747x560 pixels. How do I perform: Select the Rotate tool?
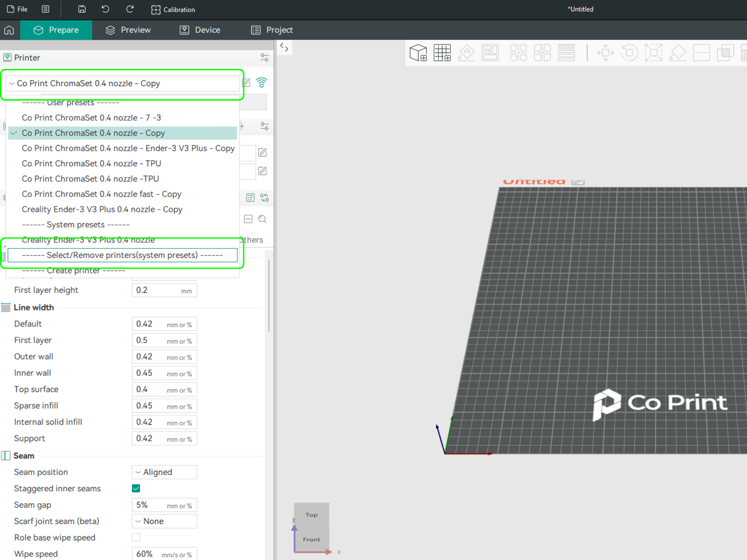tap(630, 53)
